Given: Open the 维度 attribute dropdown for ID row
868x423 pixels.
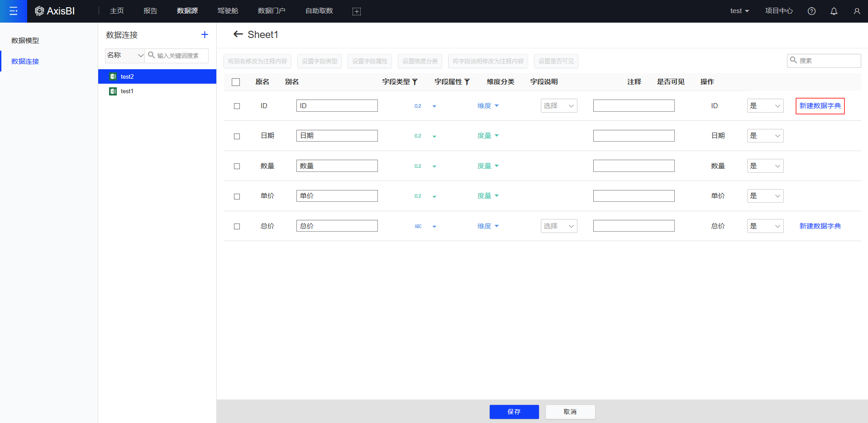Looking at the screenshot, I should pyautogui.click(x=488, y=106).
